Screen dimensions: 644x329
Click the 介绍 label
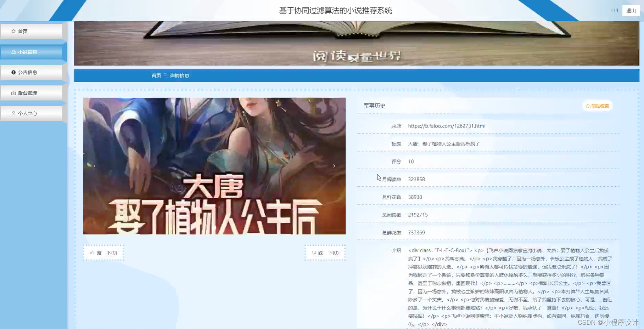[x=396, y=250]
